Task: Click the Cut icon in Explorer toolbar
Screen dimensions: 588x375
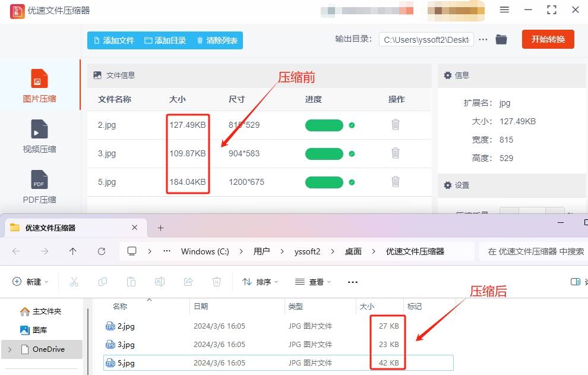Action: [74, 282]
